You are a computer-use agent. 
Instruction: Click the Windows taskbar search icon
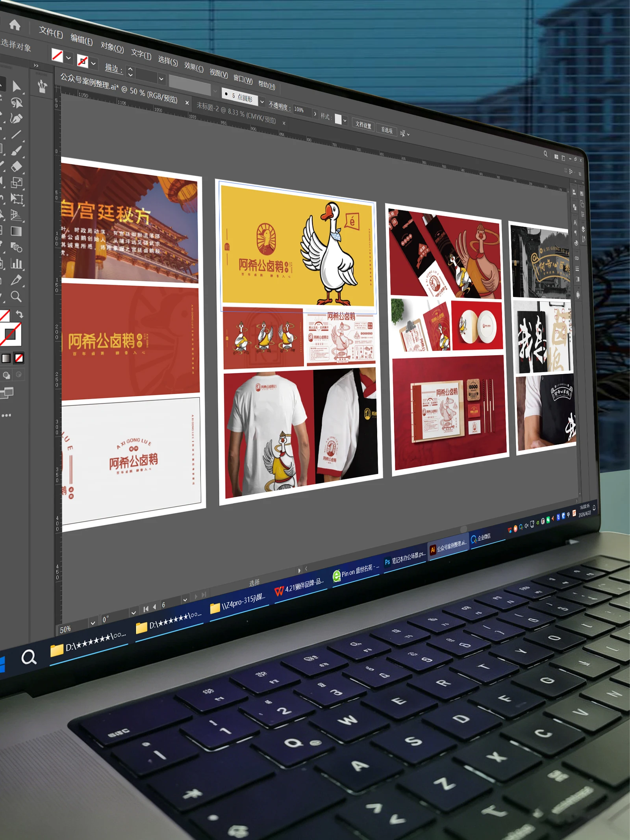click(x=29, y=657)
